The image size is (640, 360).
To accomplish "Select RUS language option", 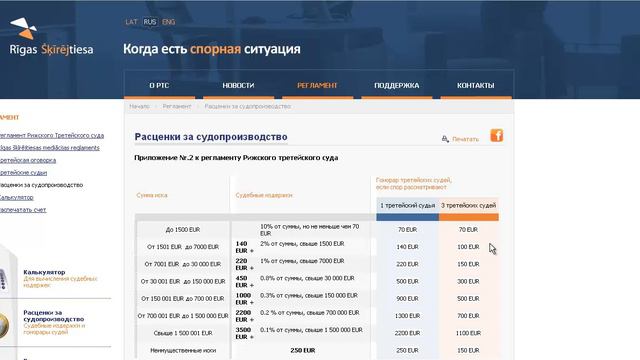I will [x=150, y=22].
